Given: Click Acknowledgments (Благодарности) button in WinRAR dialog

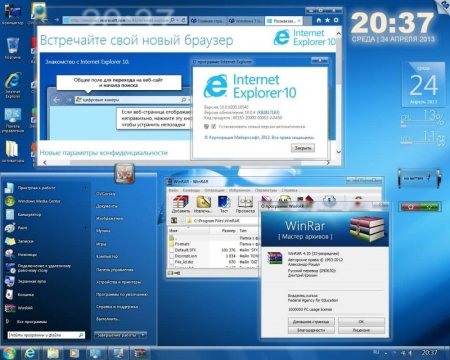Looking at the screenshot, I should [311, 330].
